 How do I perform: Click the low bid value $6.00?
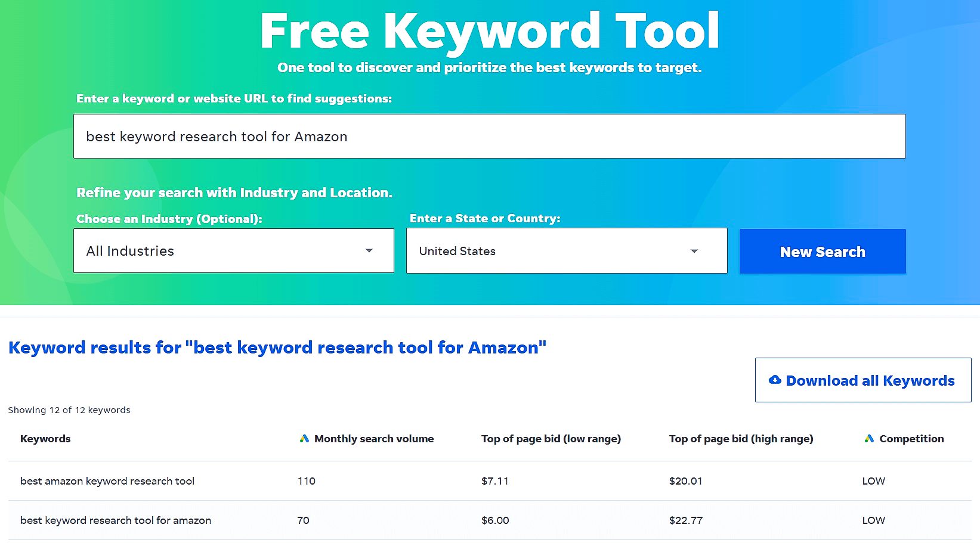[x=495, y=520]
